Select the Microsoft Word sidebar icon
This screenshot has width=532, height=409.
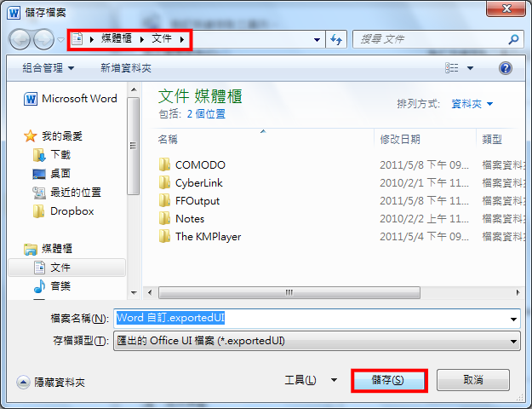click(31, 99)
